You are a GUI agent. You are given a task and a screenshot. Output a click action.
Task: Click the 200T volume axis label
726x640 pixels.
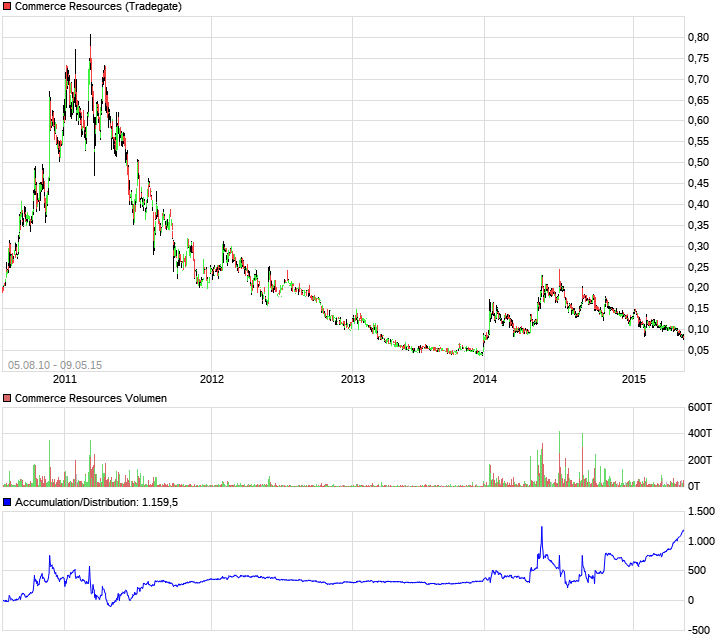(700, 460)
